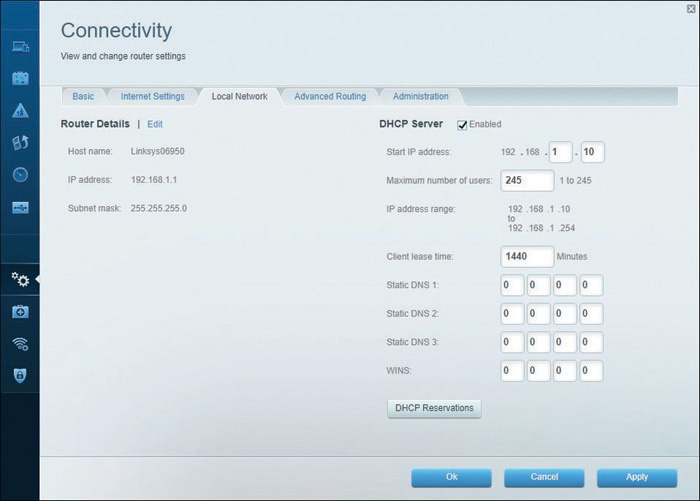This screenshot has width=700, height=501.
Task: Click the range end address 192.168.1.254
Action: (542, 228)
